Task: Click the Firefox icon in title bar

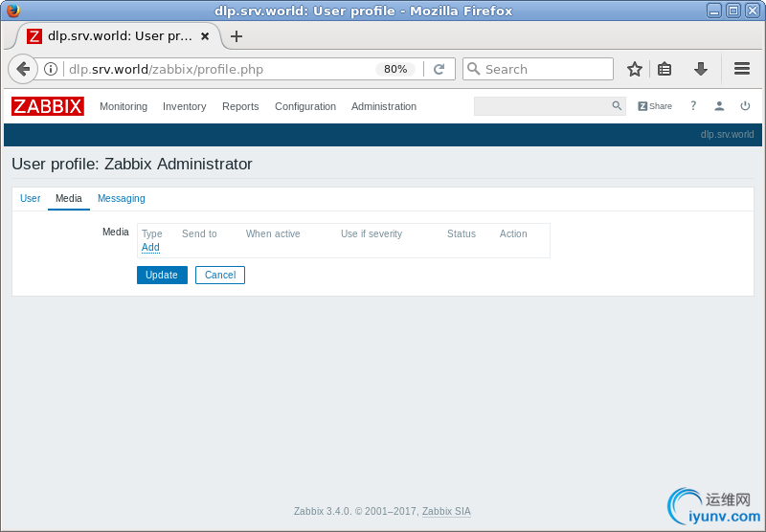Action: (13, 11)
